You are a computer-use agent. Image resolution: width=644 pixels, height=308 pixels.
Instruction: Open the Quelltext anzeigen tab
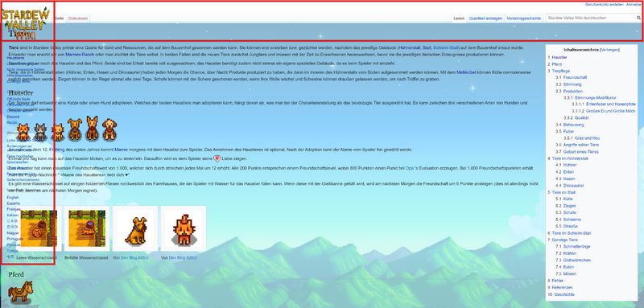coord(485,18)
